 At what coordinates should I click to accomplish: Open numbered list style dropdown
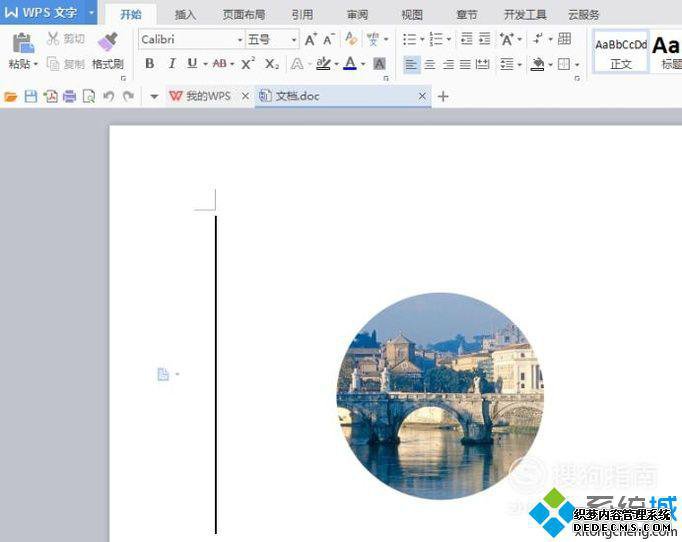tap(449, 39)
